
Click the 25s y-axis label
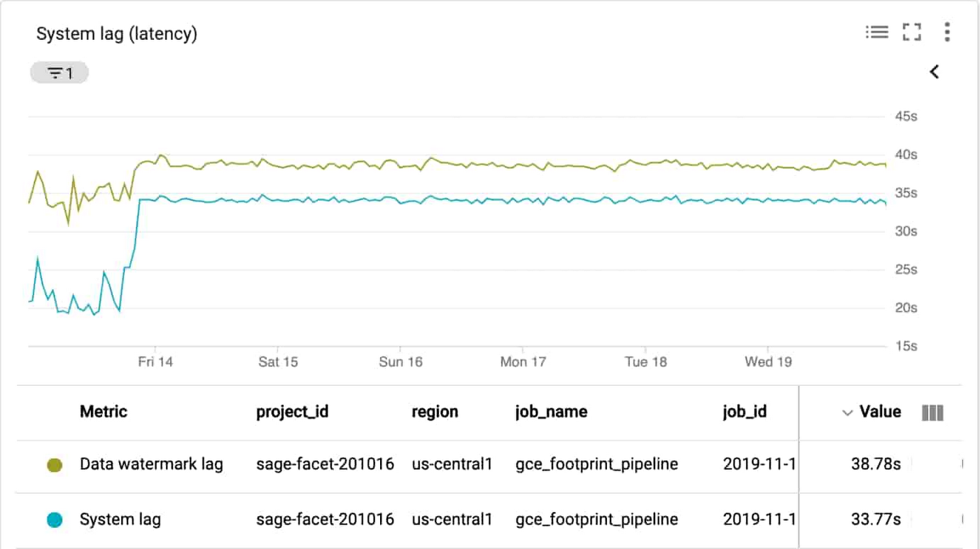906,270
